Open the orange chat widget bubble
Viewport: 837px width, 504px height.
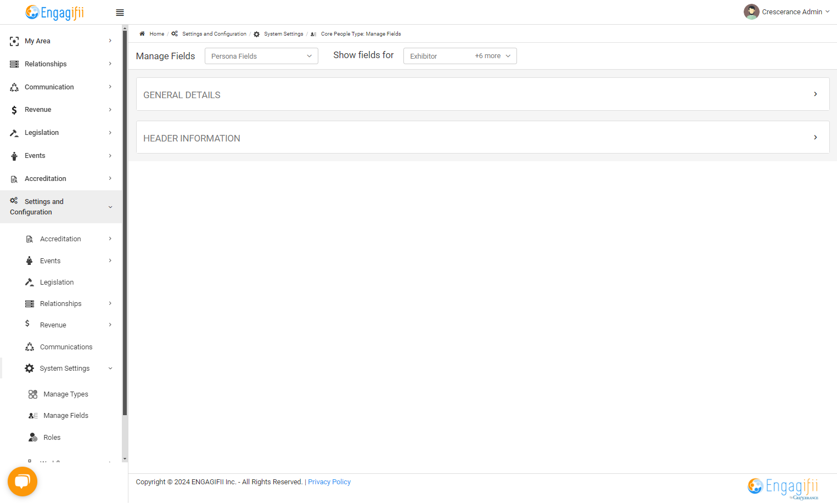pos(23,482)
